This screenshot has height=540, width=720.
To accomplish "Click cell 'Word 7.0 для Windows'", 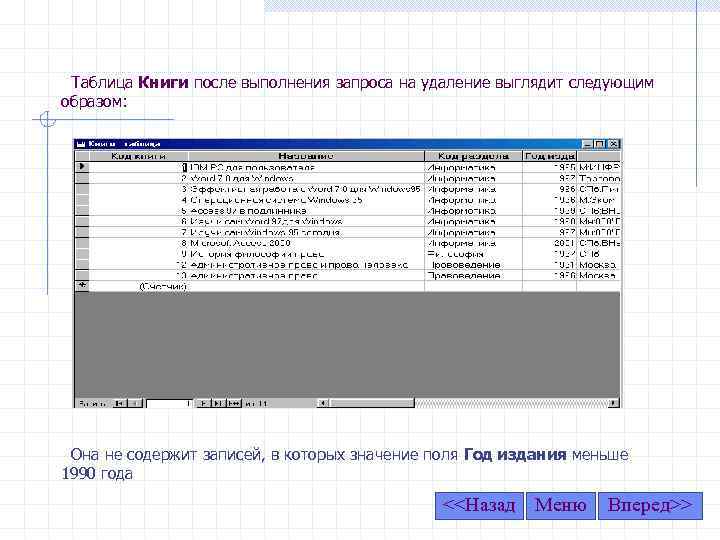I will click(x=306, y=178).
